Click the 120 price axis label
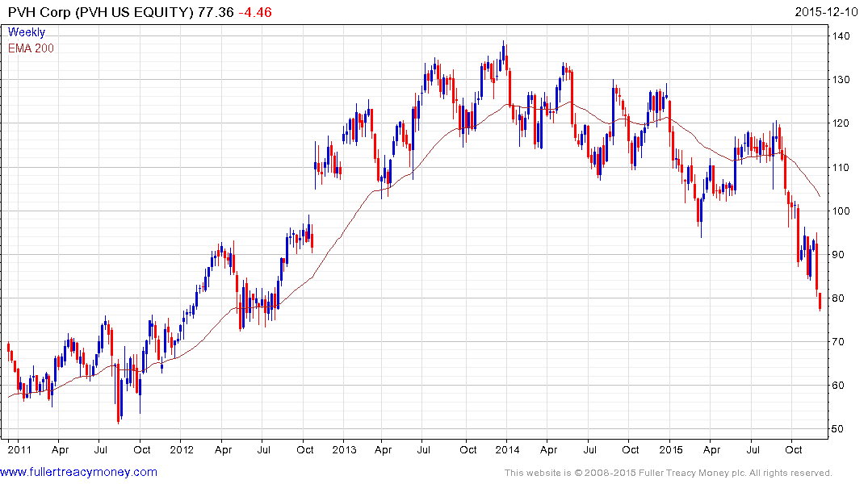The width and height of the screenshot is (868, 484). (841, 123)
